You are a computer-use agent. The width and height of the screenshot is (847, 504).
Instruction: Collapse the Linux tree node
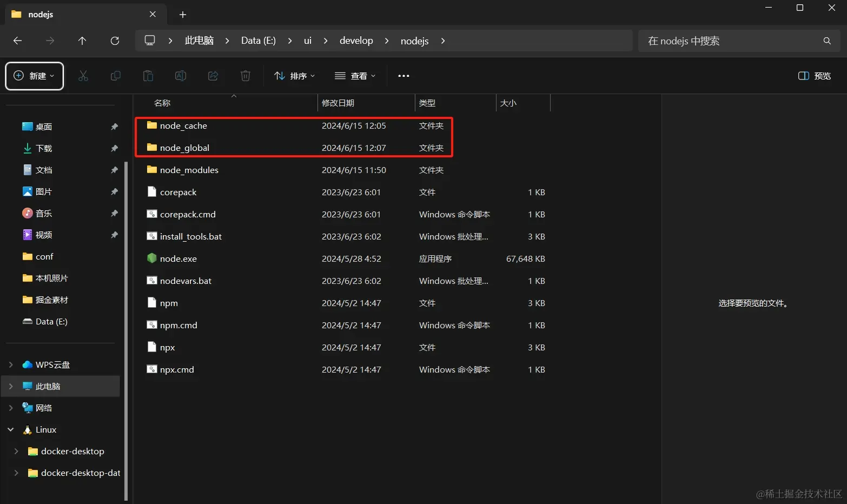11,429
